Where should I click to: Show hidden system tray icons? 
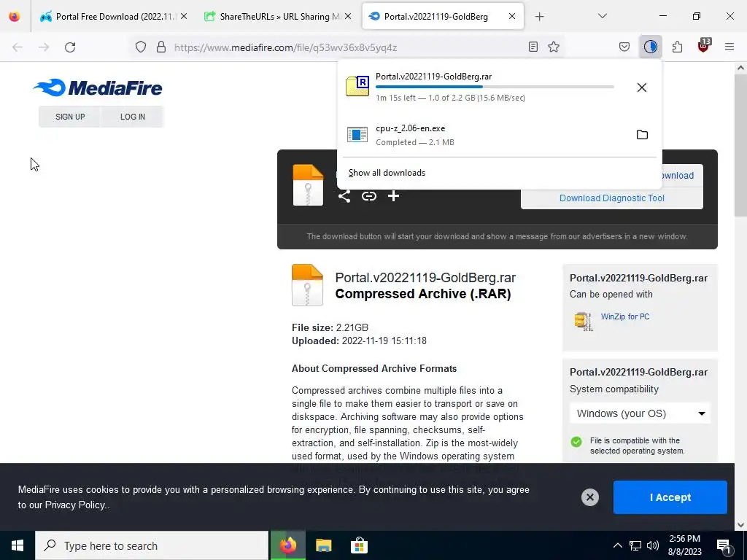tap(617, 545)
